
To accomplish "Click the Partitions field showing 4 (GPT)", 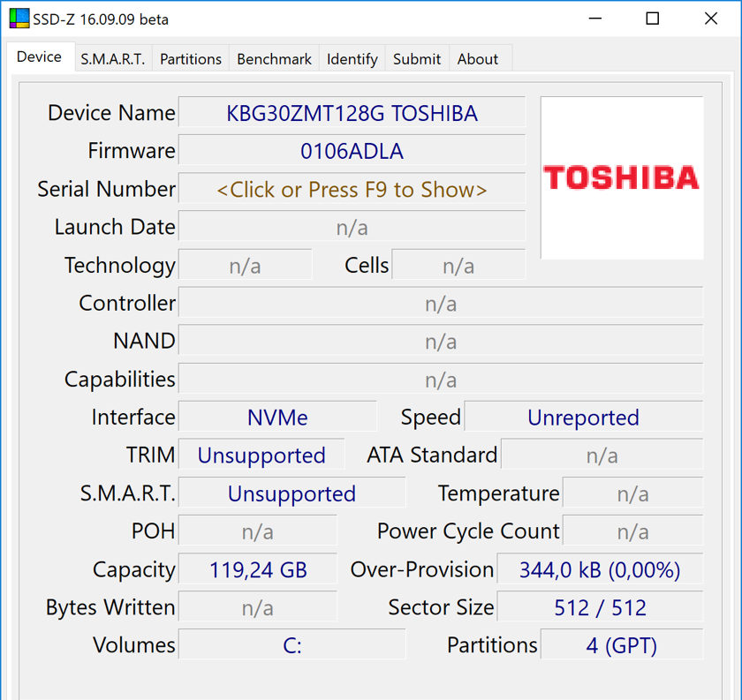I will [x=622, y=645].
